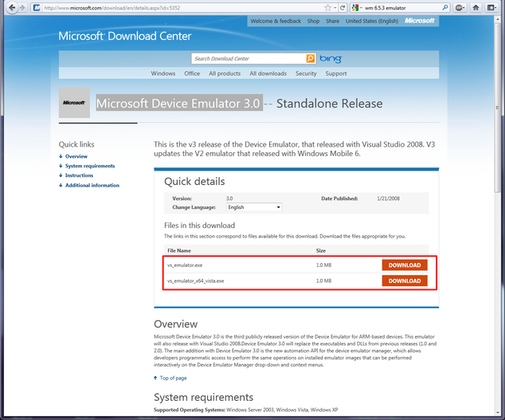Open the Change Language English dropdown
This screenshot has width=505, height=420.
pos(254,207)
